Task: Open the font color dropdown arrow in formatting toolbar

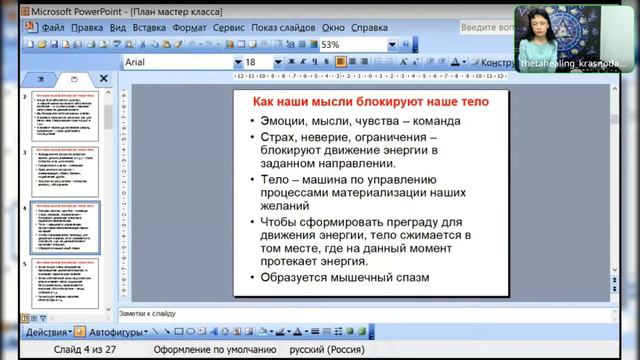Action: (464, 62)
